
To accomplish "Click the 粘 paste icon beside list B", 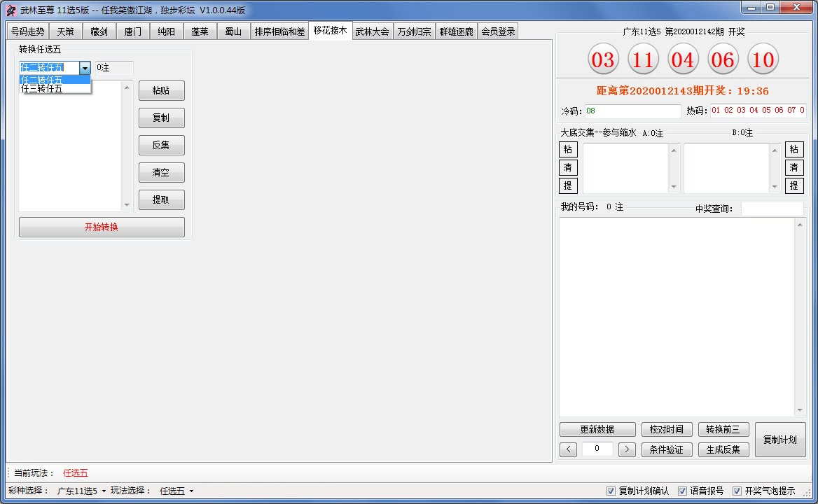I will [x=794, y=149].
